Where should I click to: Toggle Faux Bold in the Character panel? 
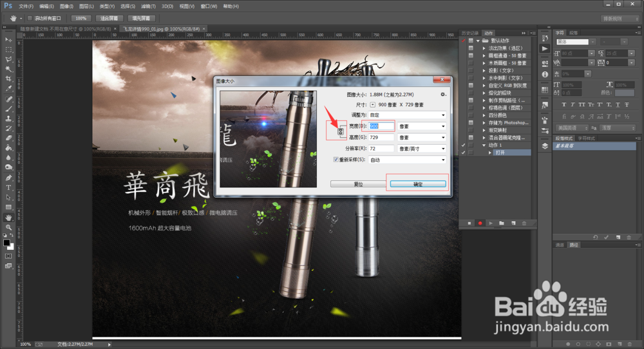tap(564, 105)
